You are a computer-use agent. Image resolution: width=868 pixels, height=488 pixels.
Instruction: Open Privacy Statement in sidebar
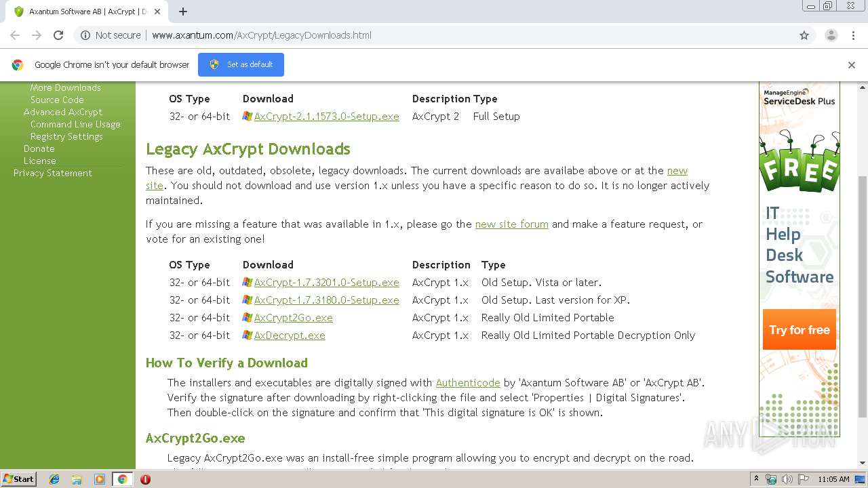[x=53, y=174]
